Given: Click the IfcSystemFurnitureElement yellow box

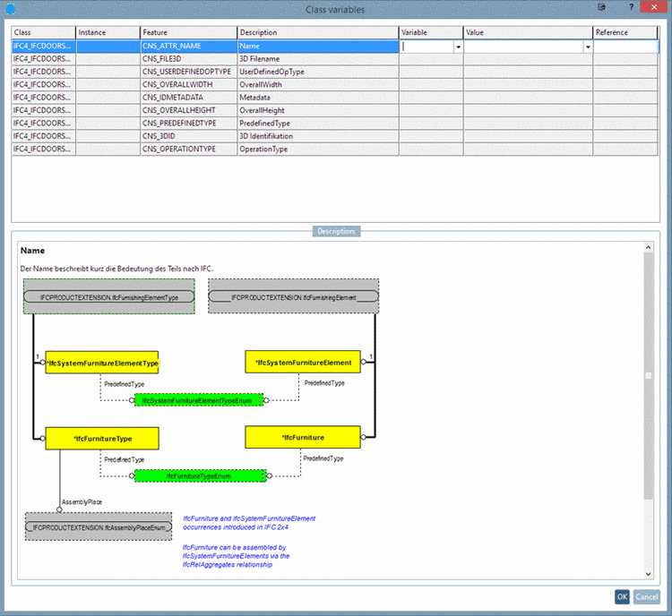Looking at the screenshot, I should pyautogui.click(x=303, y=363).
